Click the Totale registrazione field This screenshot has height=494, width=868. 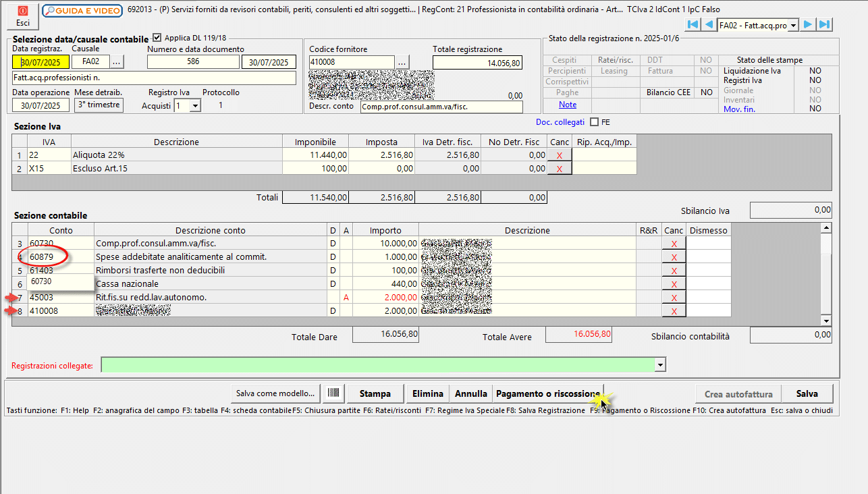[477, 63]
